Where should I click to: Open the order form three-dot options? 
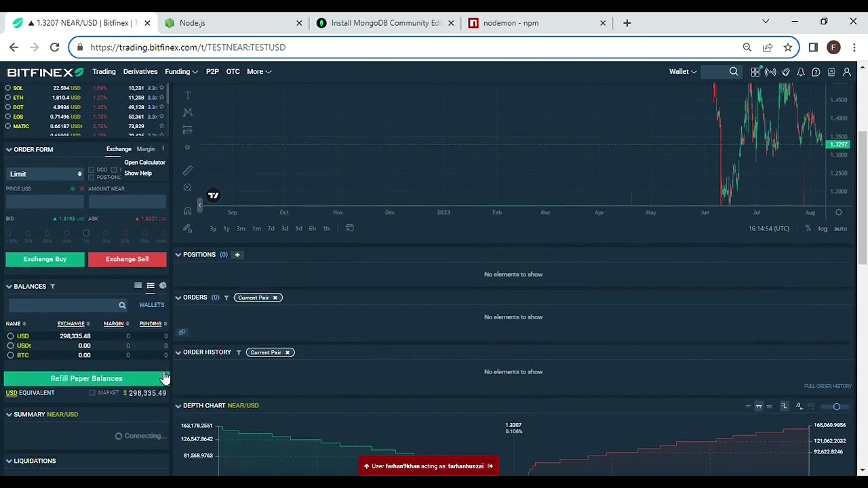point(163,148)
